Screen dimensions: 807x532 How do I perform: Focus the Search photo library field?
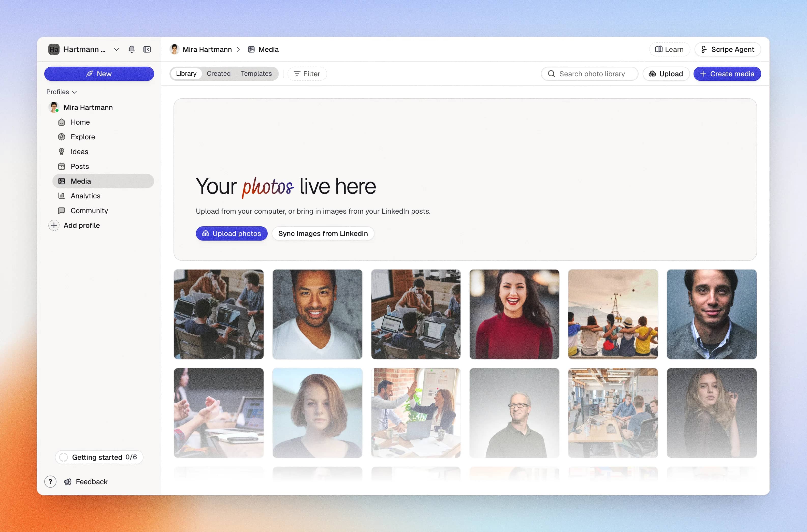589,74
